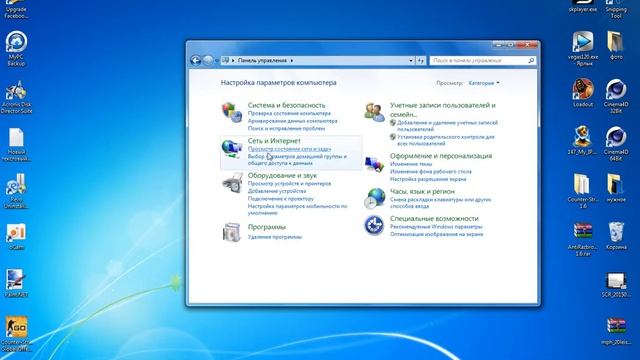
Task: Open the Оборудование и звук heading link
Action: tap(282, 176)
